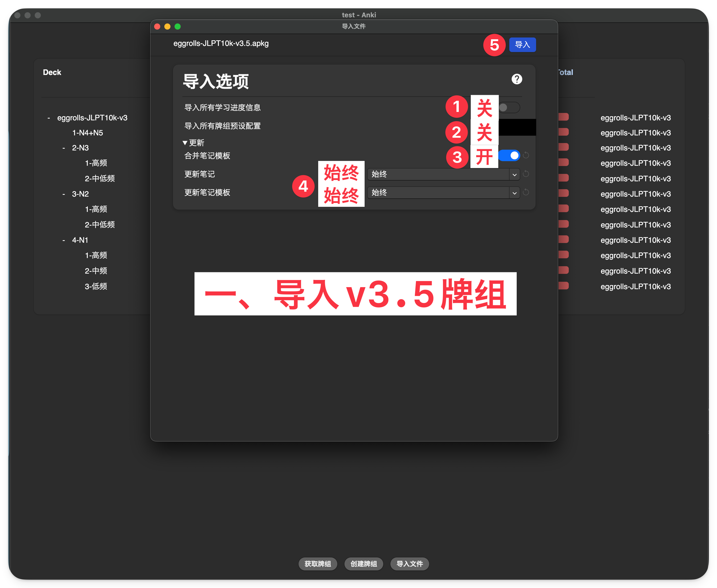
Task: Click the reset icon beside the 更新笔记模板 dropdown
Action: coord(526,192)
